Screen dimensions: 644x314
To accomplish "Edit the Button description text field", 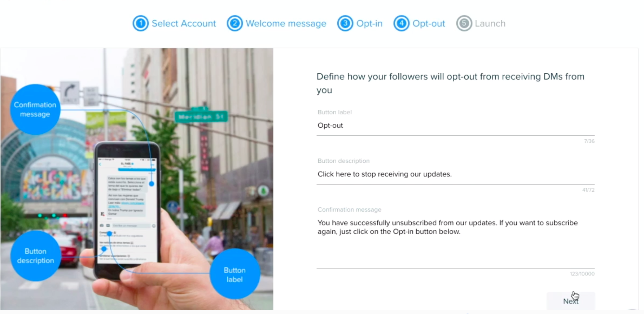I will point(455,174).
